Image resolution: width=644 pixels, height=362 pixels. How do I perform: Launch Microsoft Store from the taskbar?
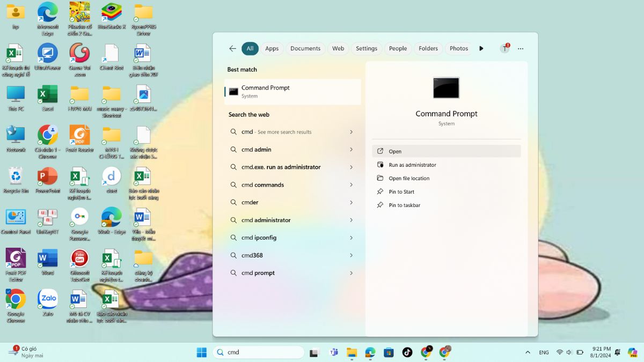click(388, 352)
